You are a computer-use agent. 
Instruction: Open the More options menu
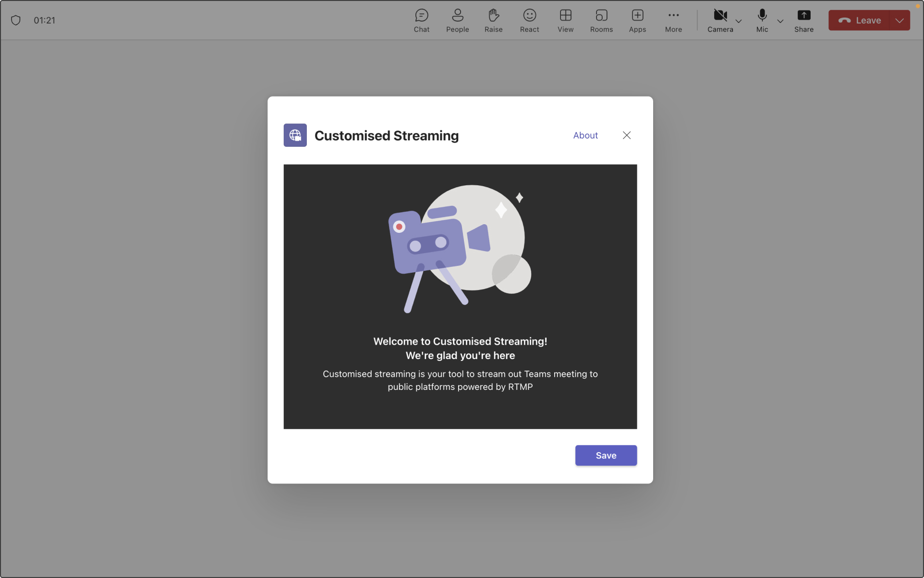point(673,20)
